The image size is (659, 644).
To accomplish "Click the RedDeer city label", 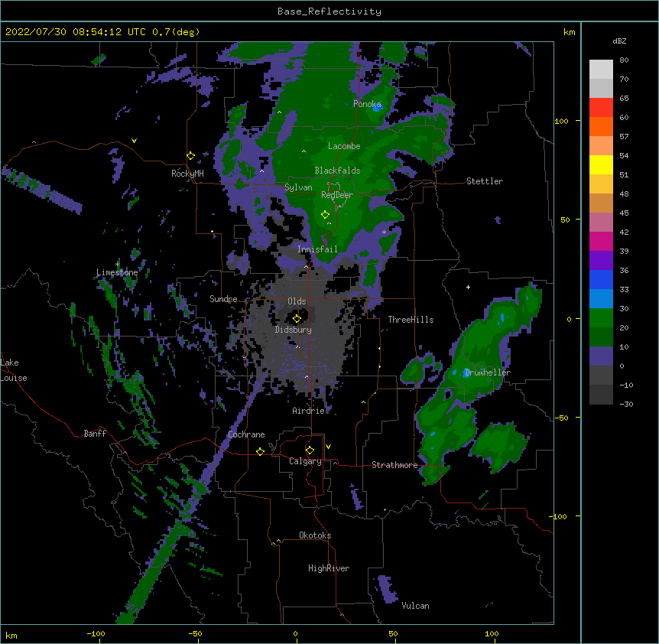I will pos(337,195).
